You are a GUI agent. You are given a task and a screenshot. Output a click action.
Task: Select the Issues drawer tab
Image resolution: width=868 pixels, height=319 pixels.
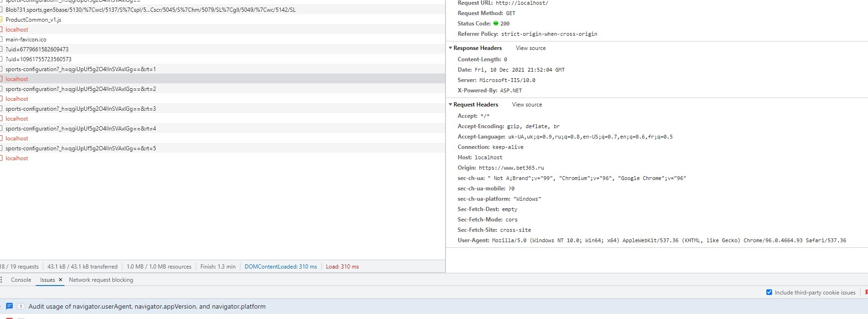point(48,280)
